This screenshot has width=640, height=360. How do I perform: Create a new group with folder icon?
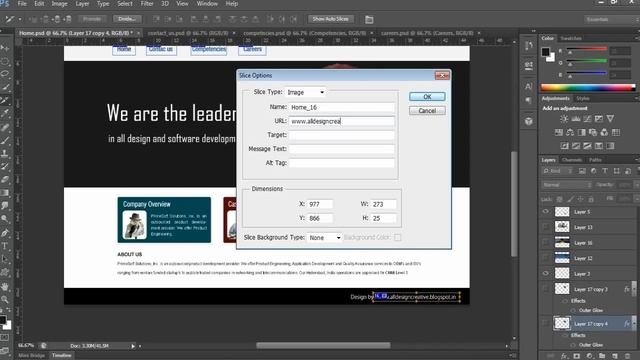[602, 356]
